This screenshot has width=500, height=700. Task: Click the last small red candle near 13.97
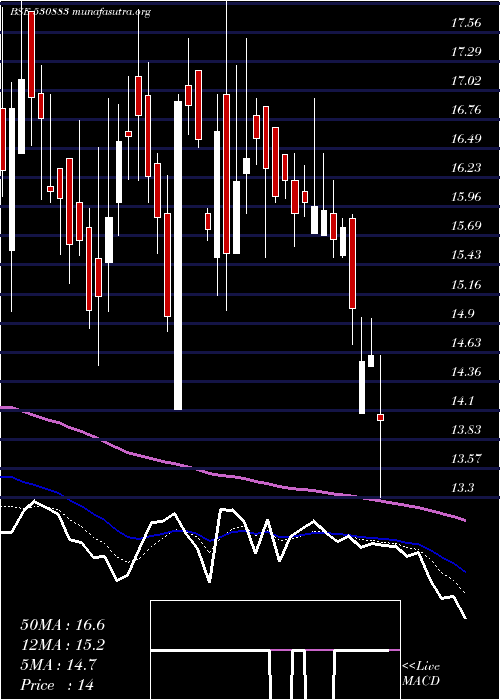pos(380,417)
